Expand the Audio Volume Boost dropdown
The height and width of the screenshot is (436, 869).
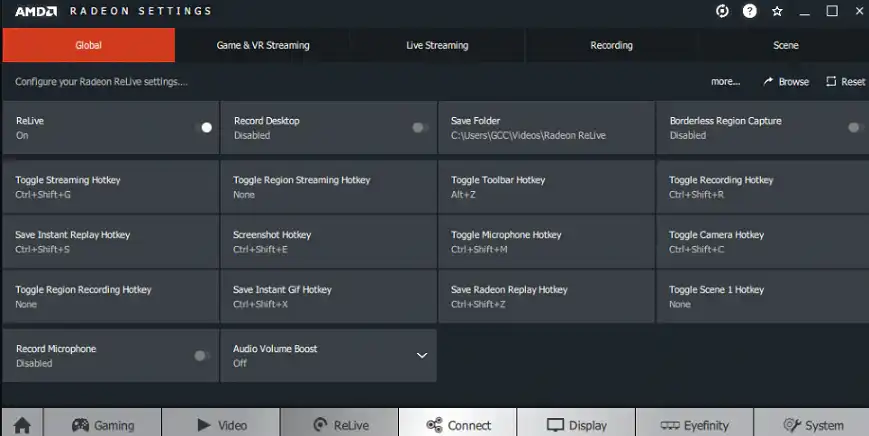click(422, 356)
